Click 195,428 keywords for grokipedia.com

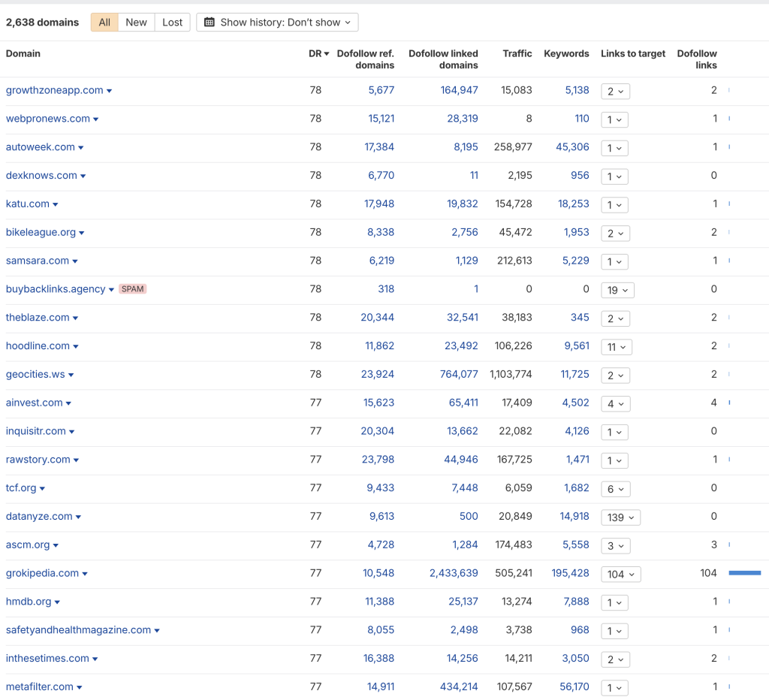coord(570,573)
